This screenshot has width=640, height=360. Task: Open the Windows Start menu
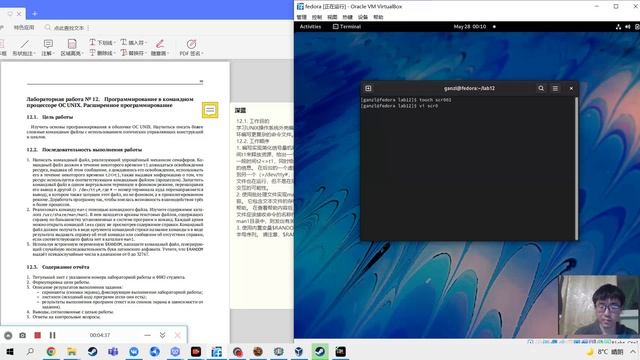9,351
